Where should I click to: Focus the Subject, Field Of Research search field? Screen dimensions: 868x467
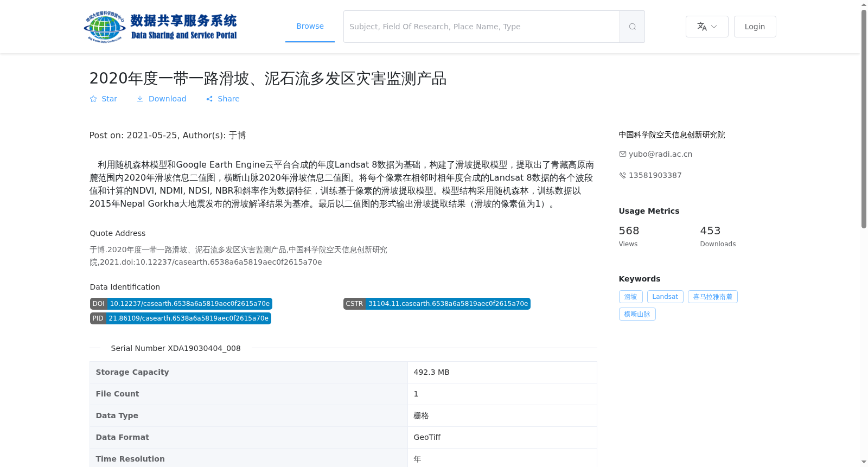482,27
